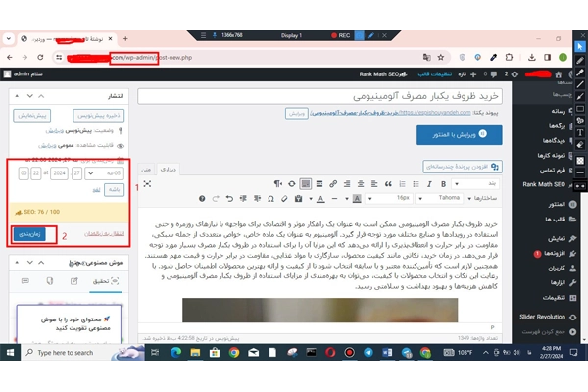Screen dimensions: 588x392
Task: Click the insert link chain icon
Action: (x=333, y=184)
